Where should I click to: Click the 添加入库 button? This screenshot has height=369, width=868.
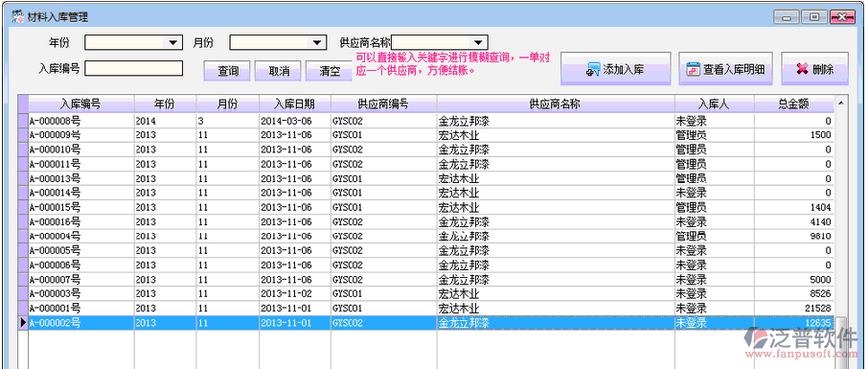[x=616, y=69]
